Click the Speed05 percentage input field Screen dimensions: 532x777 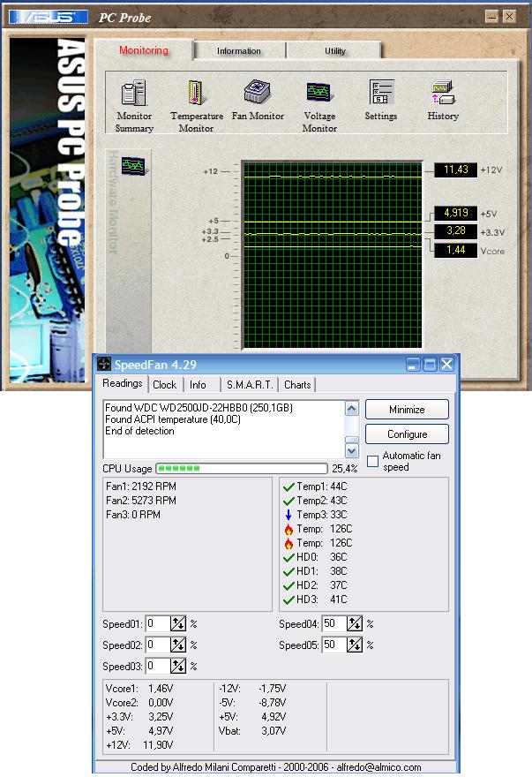[334, 645]
